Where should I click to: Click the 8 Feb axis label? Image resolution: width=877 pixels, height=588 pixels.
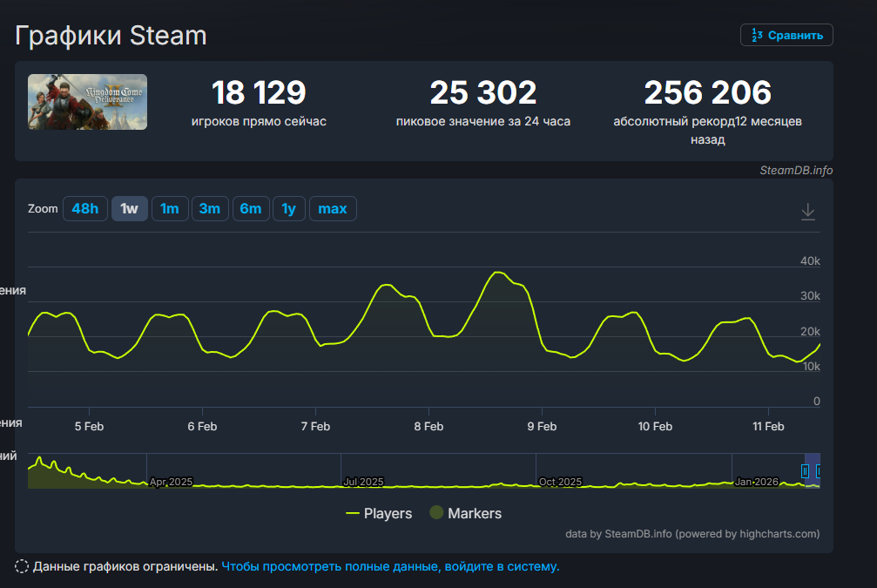click(x=428, y=426)
